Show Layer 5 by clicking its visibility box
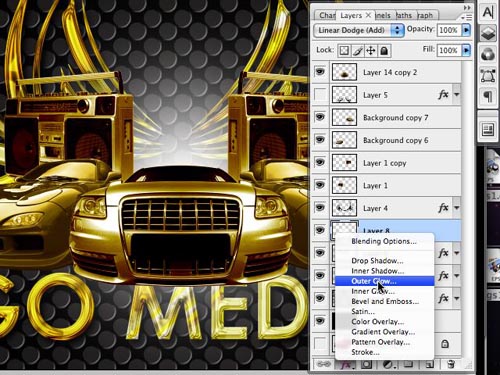 coord(320,94)
